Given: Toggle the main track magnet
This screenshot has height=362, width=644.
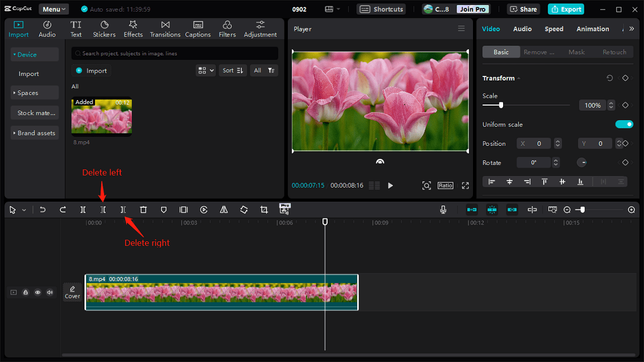Looking at the screenshot, I should coord(472,209).
